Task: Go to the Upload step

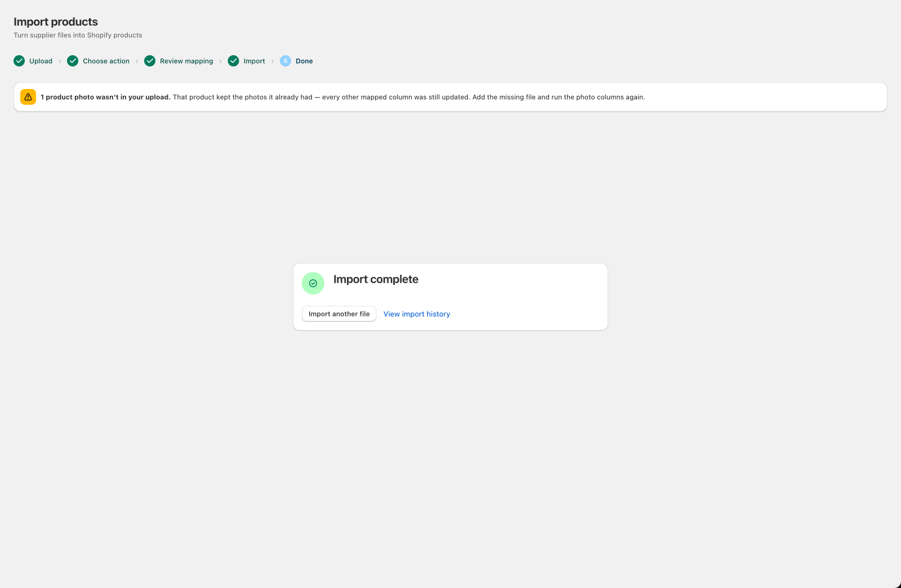Action: tap(41, 61)
